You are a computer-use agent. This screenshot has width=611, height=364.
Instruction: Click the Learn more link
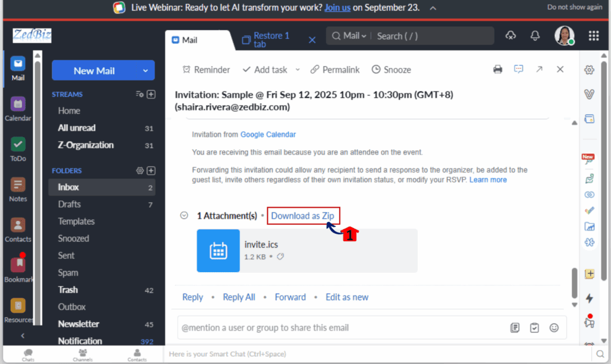click(x=488, y=180)
